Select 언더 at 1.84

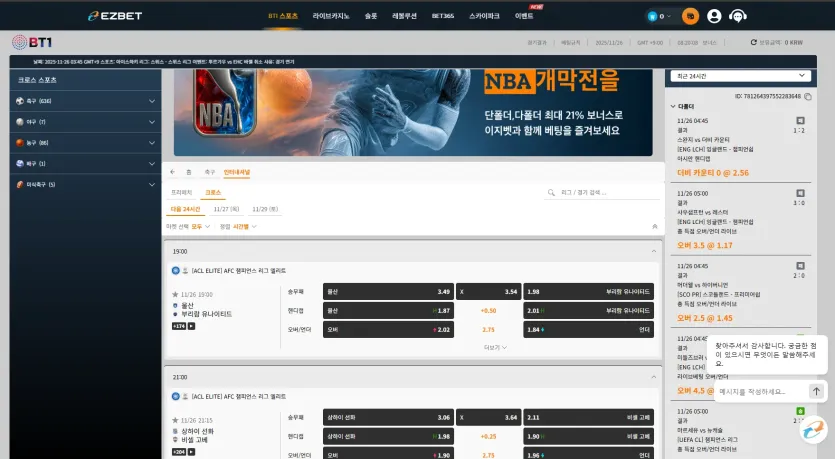pyautogui.click(x=588, y=330)
